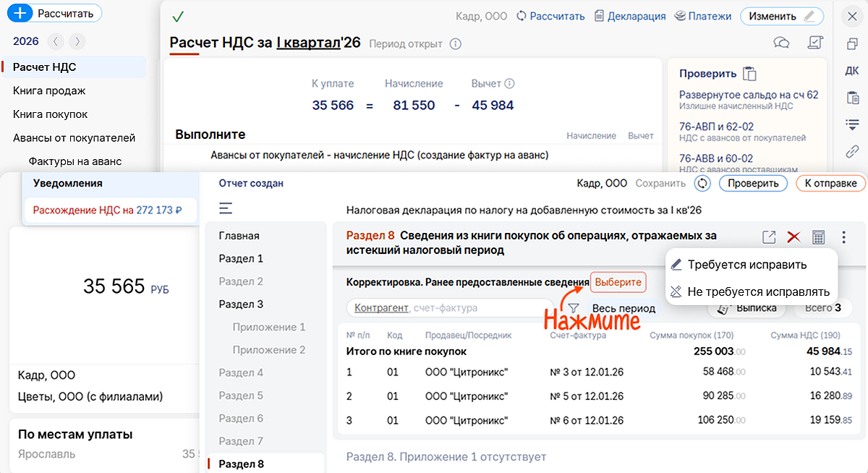Choose Не требуется исправлять option
868x473 pixels.
757,292
